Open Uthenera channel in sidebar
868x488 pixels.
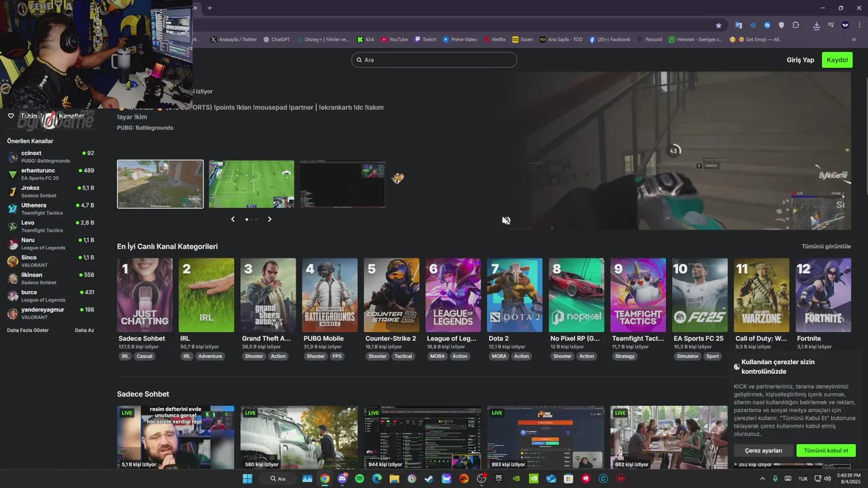click(51, 209)
